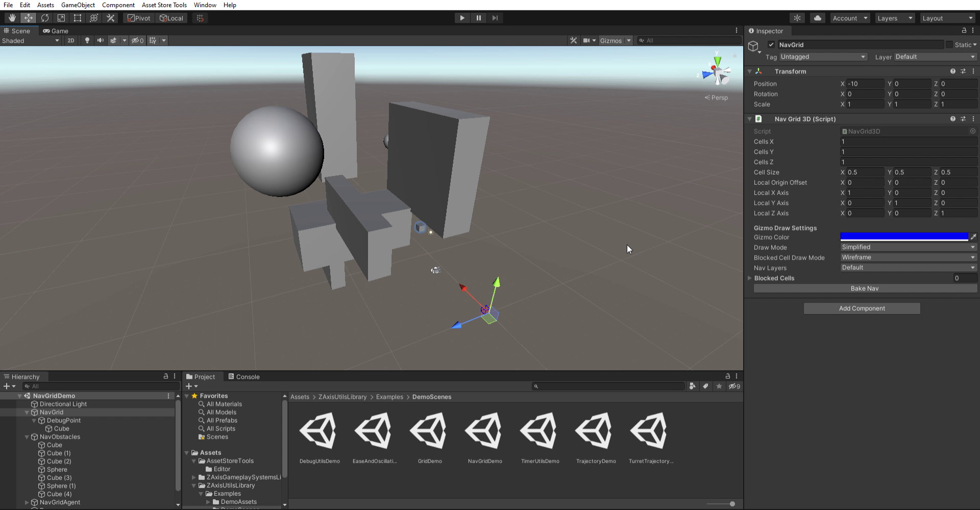Open Collab services sun icon
The image size is (980, 510).
tap(797, 18)
